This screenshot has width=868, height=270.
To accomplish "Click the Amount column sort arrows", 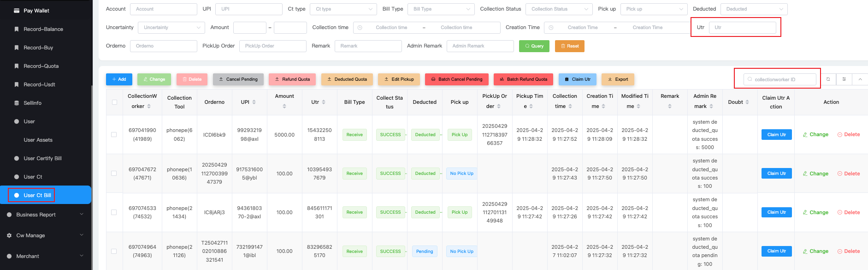I will tap(284, 106).
